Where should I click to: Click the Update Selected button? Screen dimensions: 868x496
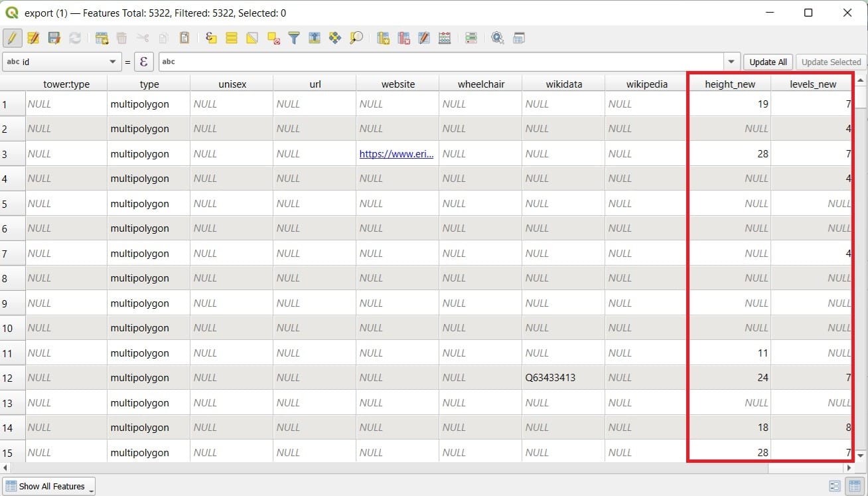(831, 62)
